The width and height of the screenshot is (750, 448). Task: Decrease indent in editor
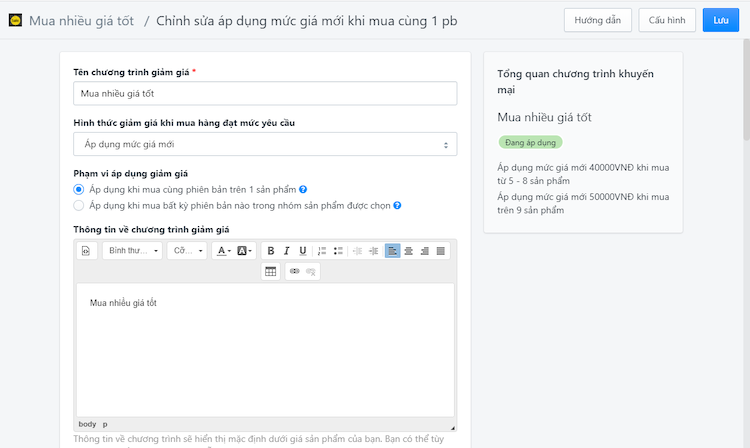click(357, 251)
